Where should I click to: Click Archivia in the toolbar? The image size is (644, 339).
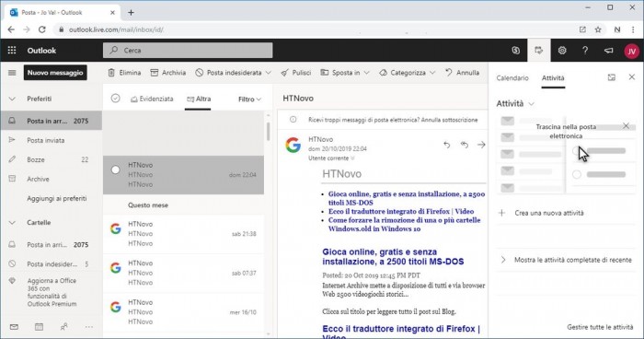[168, 73]
